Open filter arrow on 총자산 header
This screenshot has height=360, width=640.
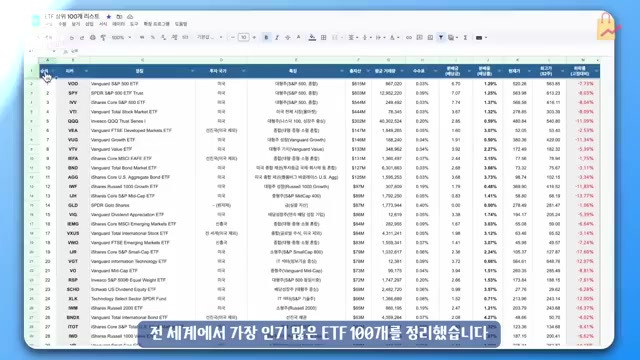[x=368, y=71]
